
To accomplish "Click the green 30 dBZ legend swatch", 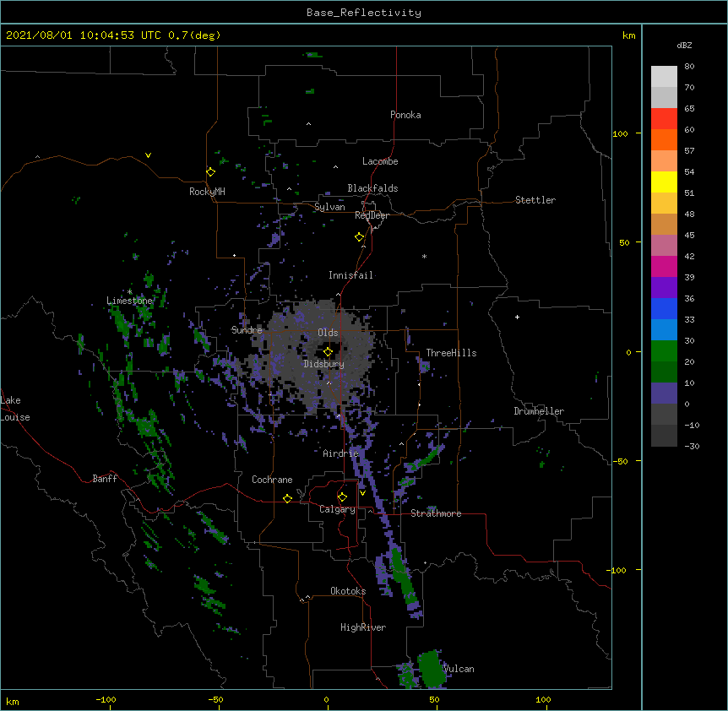I will click(x=664, y=351).
